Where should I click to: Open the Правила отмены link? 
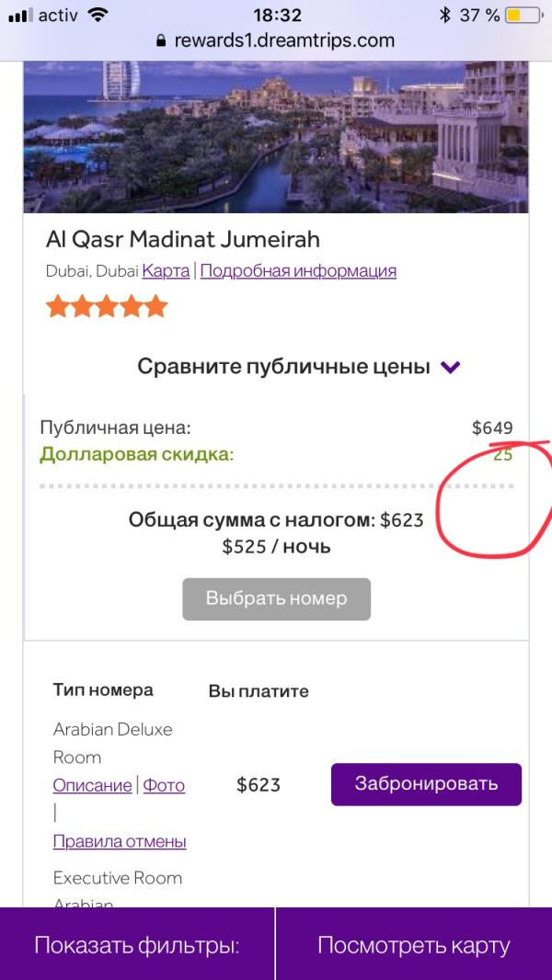tap(120, 842)
